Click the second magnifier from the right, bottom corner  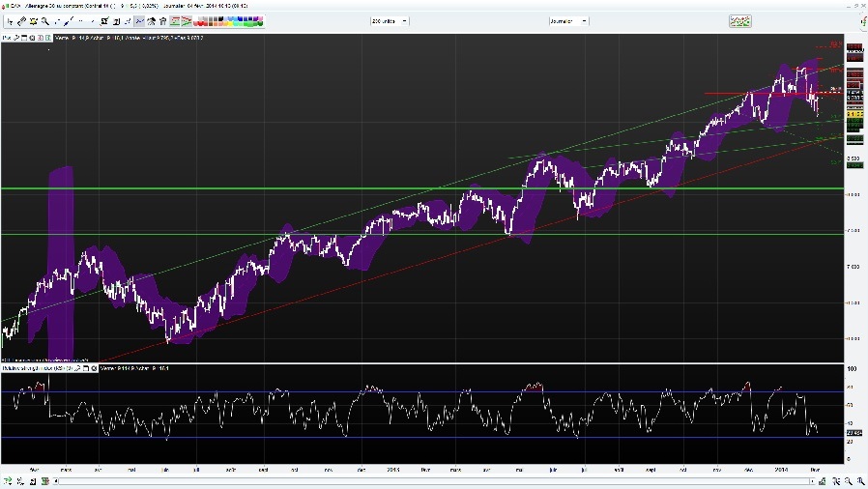tap(849, 481)
